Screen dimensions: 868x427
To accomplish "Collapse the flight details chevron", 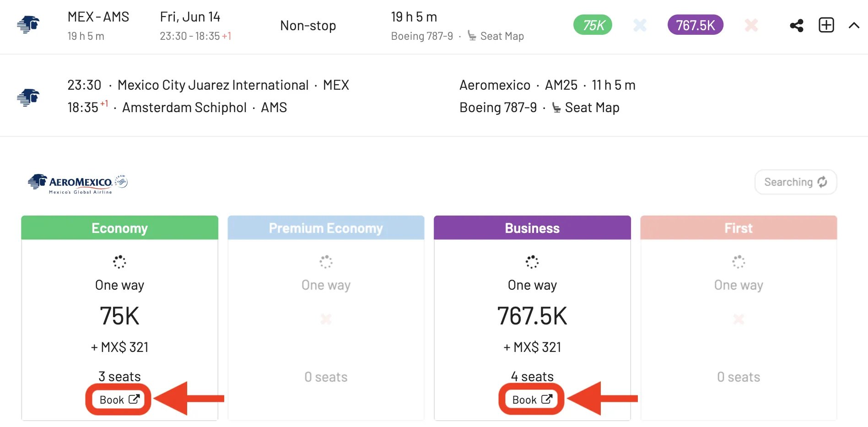I will tap(854, 25).
